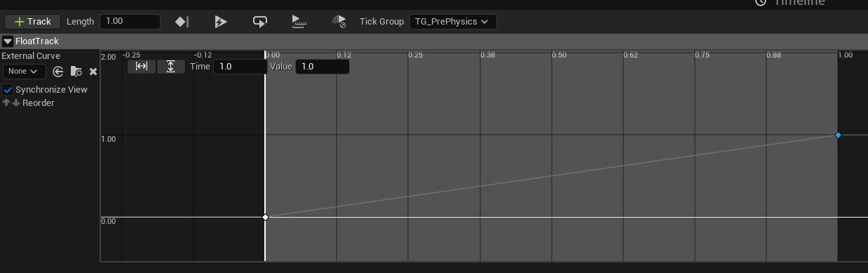Screen dimensions: 868x273
Task: Click the FloatTrack track name
Action: pyautogui.click(x=37, y=41)
